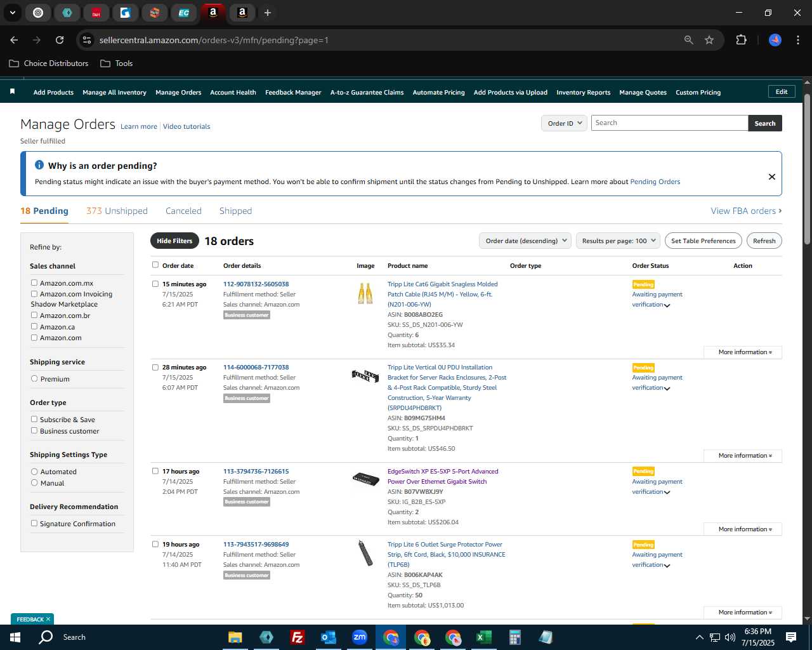Open the Order date (descending) sort dropdown
This screenshot has height=650, width=812.
[525, 241]
